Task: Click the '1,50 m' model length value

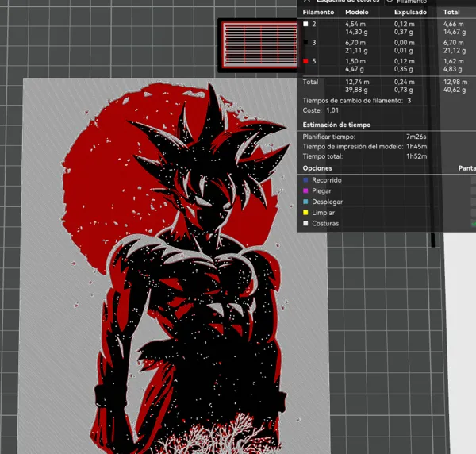Action: 355,61
